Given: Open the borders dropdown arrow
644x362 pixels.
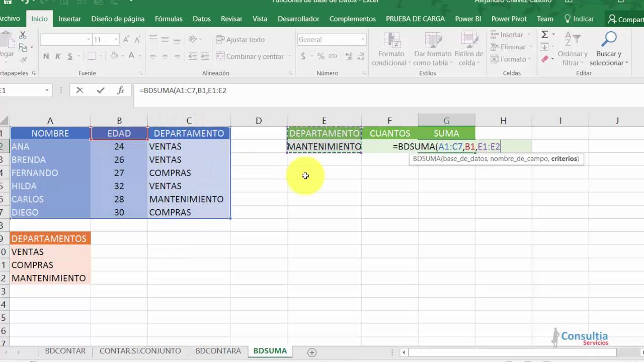Looking at the screenshot, I should point(101,56).
